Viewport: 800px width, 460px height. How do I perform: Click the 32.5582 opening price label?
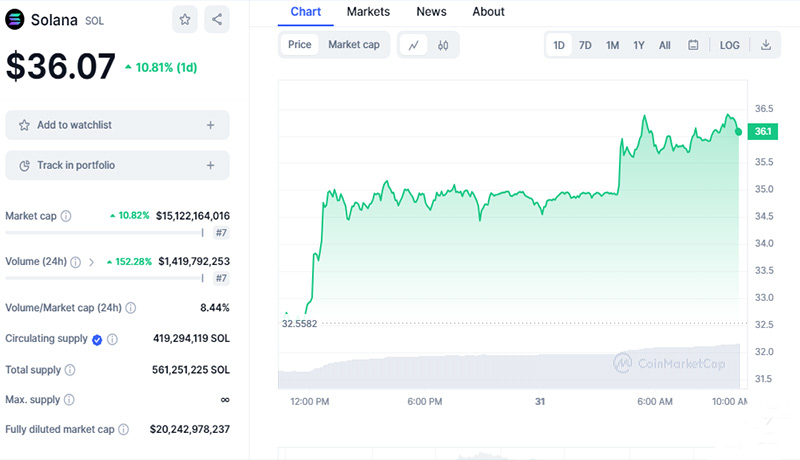tap(299, 324)
